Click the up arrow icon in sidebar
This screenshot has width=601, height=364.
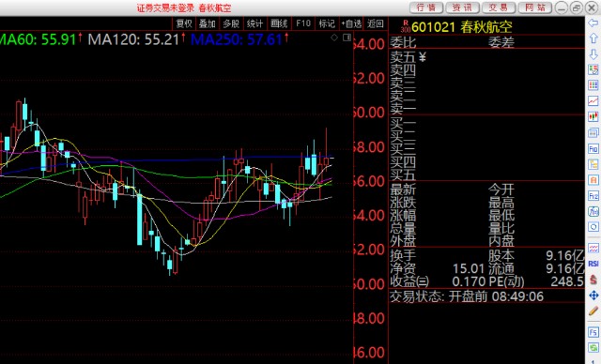593,38
